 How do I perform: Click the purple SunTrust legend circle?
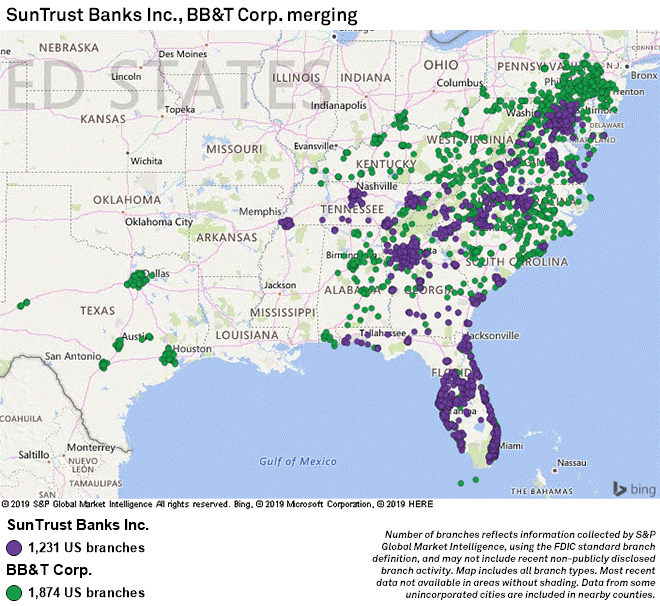14,548
